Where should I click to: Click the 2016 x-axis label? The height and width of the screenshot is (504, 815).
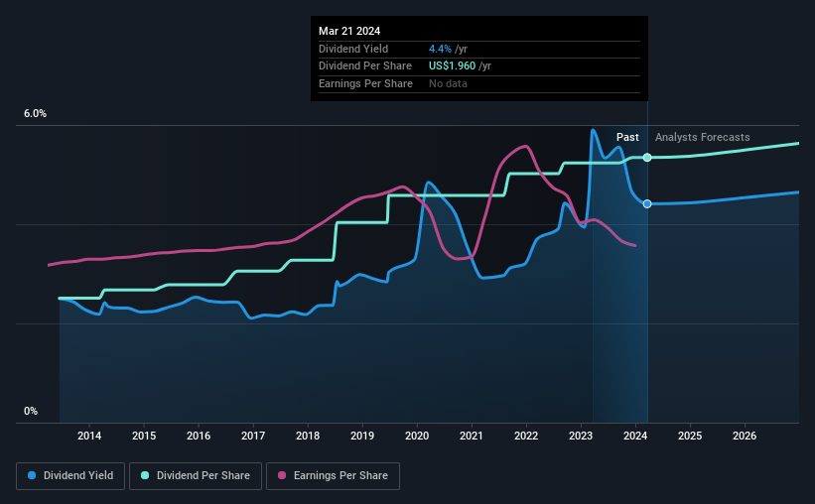199,436
